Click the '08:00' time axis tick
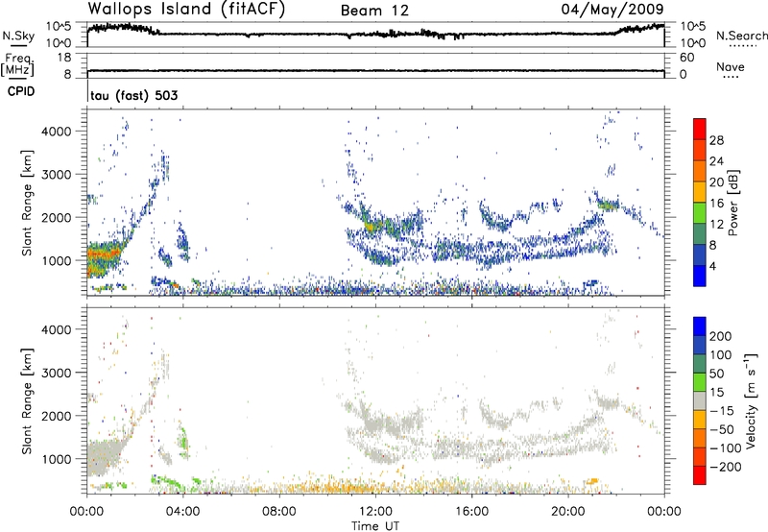This screenshot has height=532, width=768. point(279,512)
